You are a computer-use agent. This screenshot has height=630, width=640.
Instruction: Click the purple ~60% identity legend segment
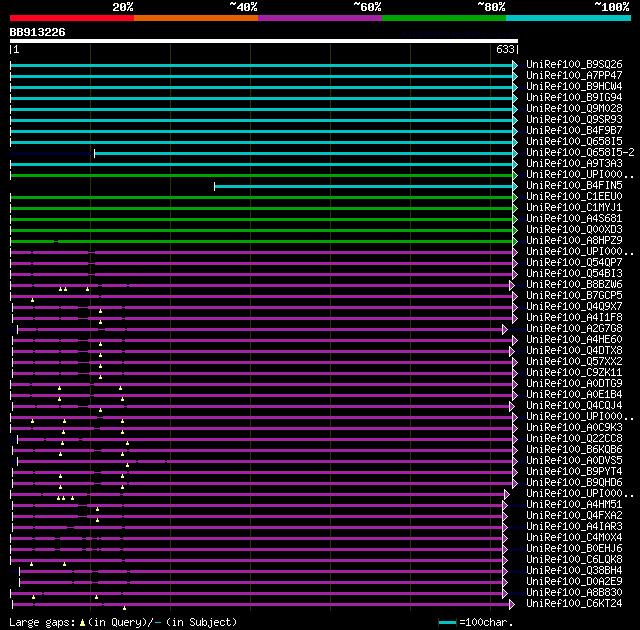click(x=320, y=18)
